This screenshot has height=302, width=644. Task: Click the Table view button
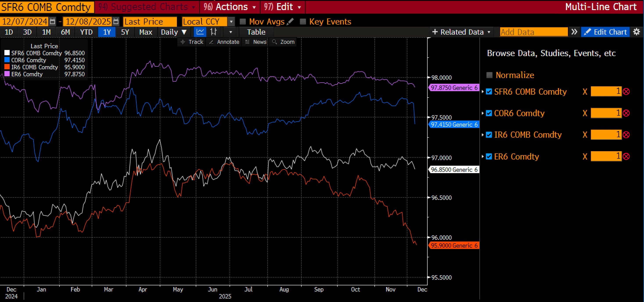tap(256, 32)
